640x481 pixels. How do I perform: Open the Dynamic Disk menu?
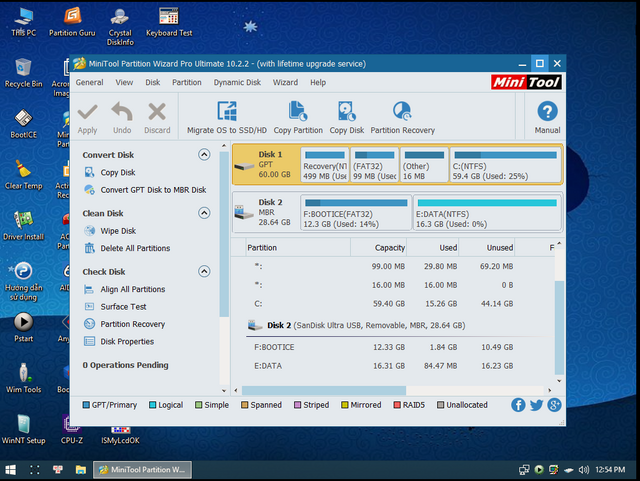tap(237, 82)
